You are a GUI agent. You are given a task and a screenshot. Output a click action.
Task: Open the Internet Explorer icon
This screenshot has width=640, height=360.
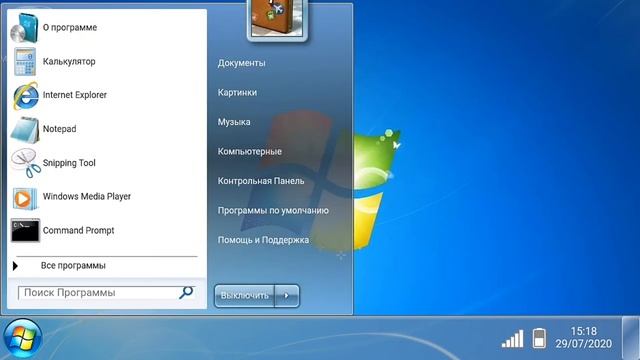[25, 96]
